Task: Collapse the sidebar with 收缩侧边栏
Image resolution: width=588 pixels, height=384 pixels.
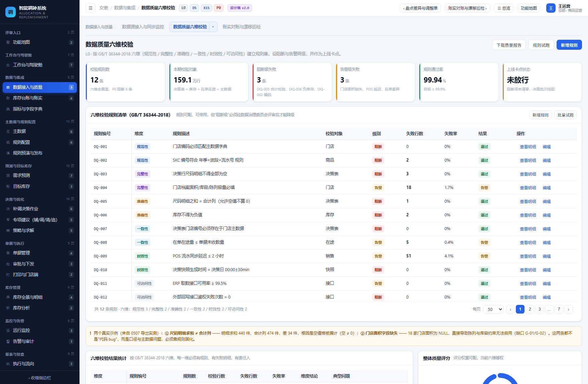Action: point(40,378)
